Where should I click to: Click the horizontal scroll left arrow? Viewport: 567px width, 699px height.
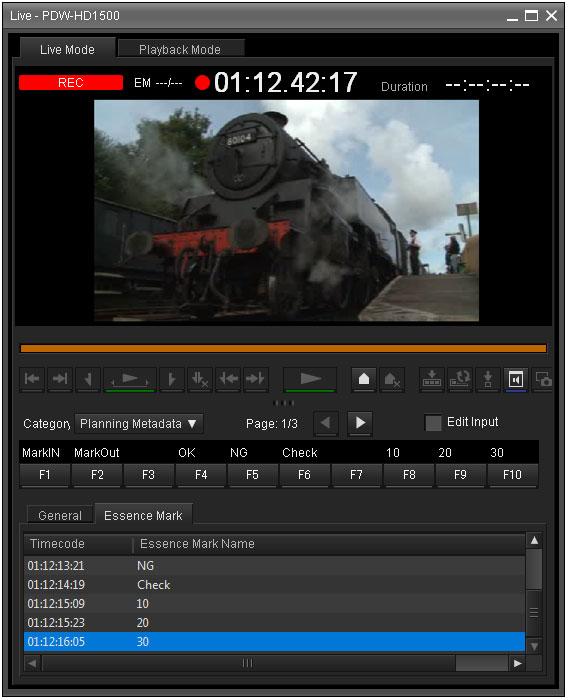click(x=32, y=663)
